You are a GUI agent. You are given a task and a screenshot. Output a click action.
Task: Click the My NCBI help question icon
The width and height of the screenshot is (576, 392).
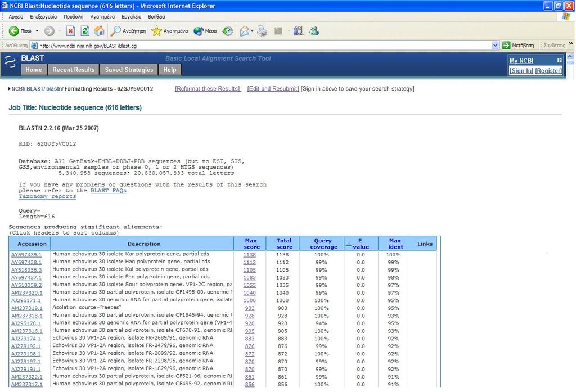560,60
